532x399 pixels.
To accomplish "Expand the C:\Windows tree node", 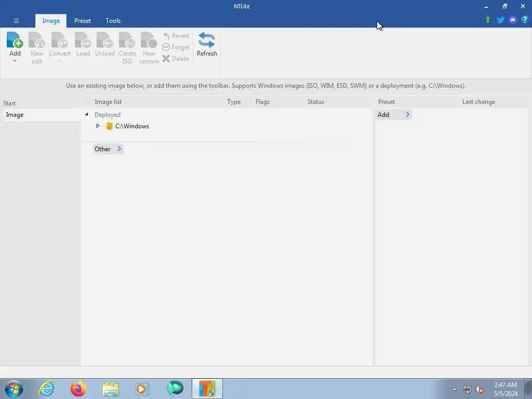I will click(x=98, y=126).
